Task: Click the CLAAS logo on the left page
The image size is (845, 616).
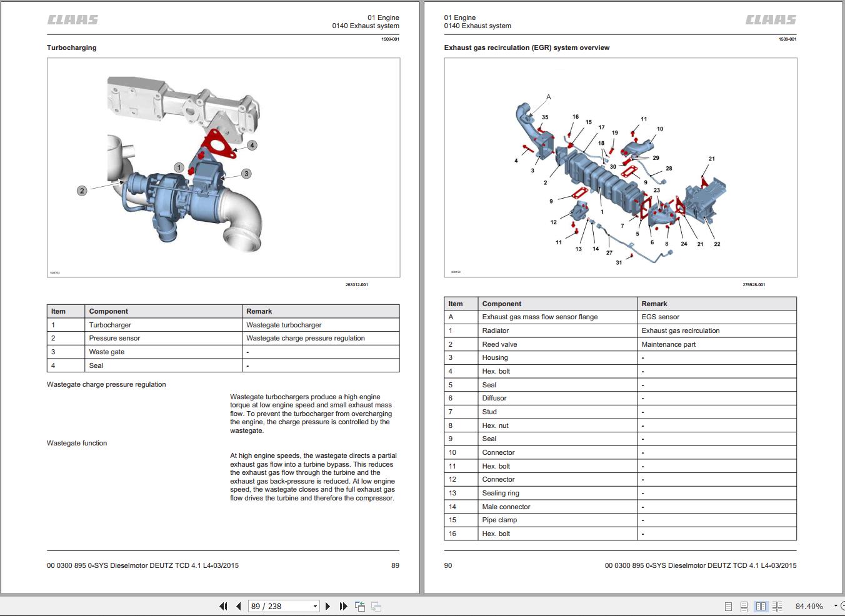Action: 72,20
